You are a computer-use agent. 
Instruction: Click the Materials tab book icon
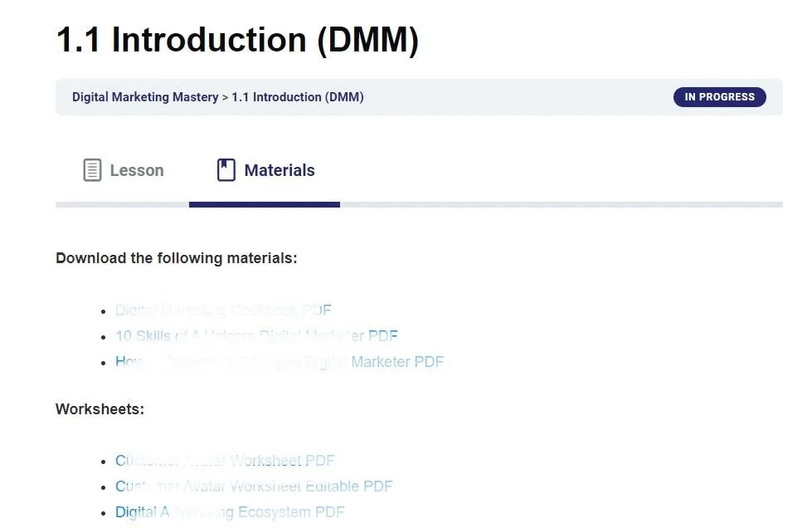(x=226, y=170)
